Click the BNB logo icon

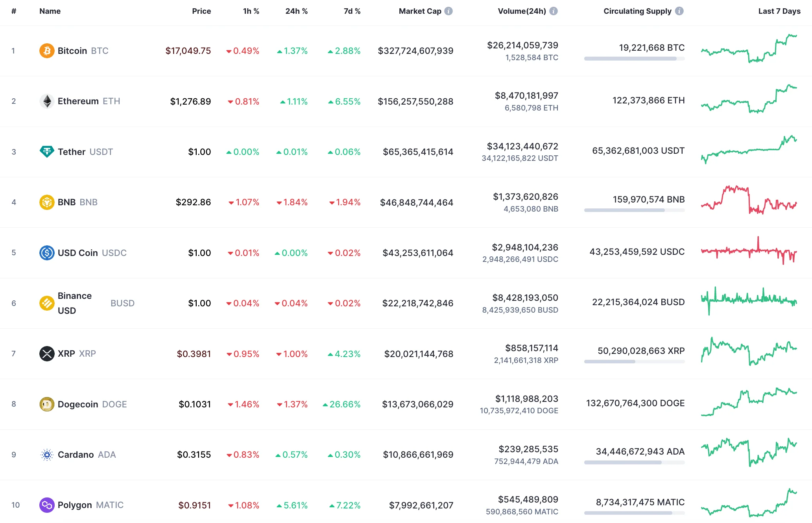pyautogui.click(x=47, y=202)
